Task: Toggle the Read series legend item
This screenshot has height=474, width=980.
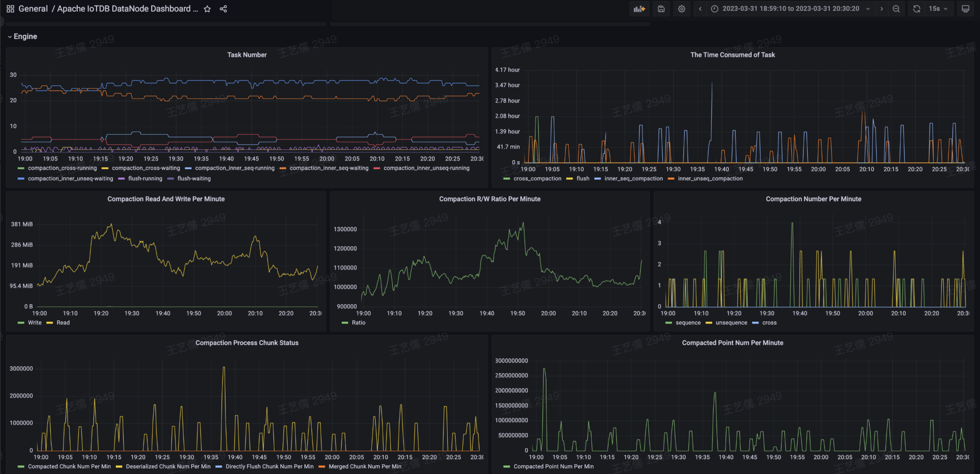Action: pyautogui.click(x=63, y=322)
